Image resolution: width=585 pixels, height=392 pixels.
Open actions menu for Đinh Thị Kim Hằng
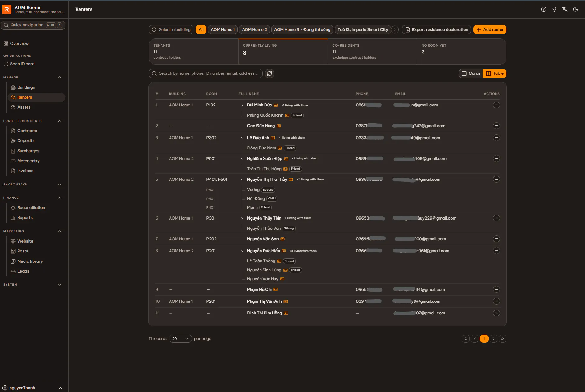tap(496, 313)
